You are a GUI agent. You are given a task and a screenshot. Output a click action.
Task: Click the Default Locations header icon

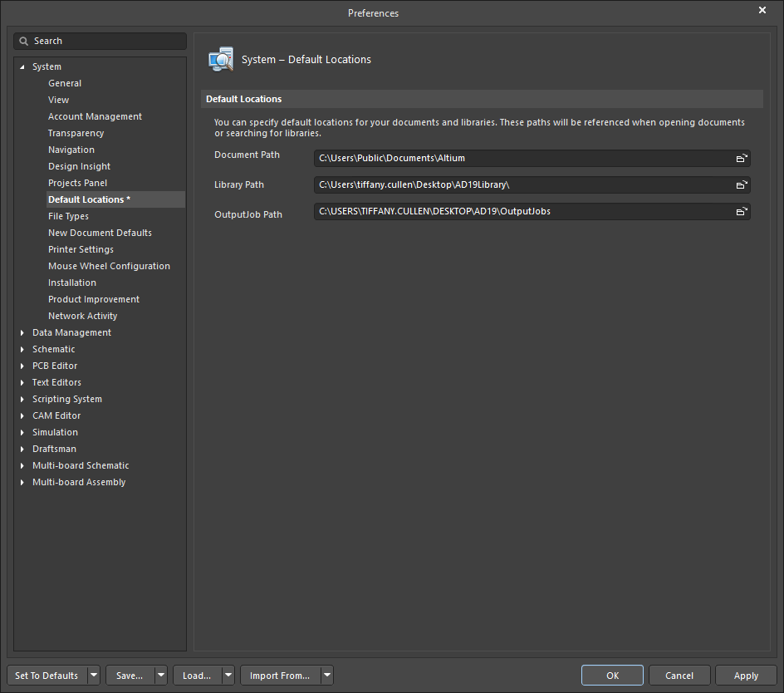click(x=221, y=60)
